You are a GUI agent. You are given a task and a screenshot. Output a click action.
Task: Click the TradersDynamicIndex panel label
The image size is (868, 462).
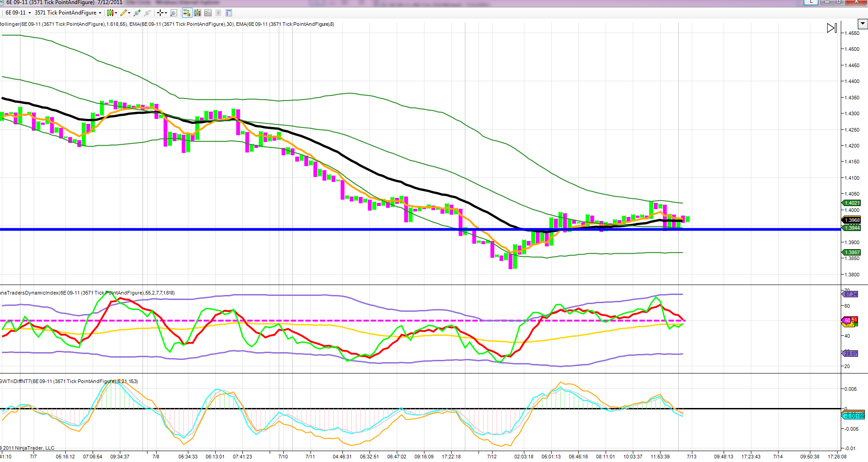click(x=87, y=293)
